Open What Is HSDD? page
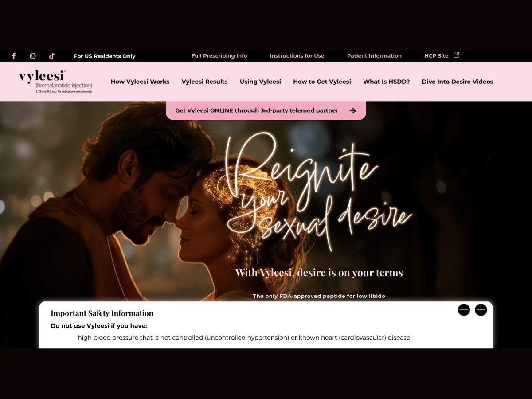This screenshot has height=399, width=532. coord(387,82)
